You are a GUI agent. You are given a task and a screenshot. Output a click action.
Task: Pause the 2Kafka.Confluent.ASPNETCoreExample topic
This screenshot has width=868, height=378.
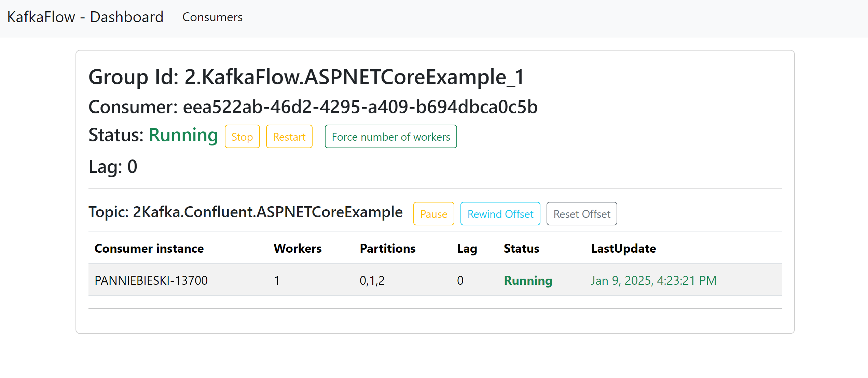(433, 214)
